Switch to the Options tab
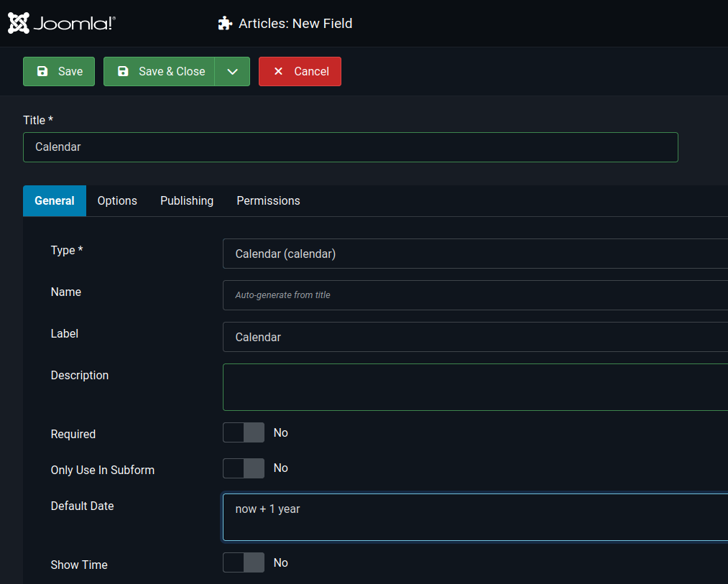The image size is (728, 584). coord(117,200)
